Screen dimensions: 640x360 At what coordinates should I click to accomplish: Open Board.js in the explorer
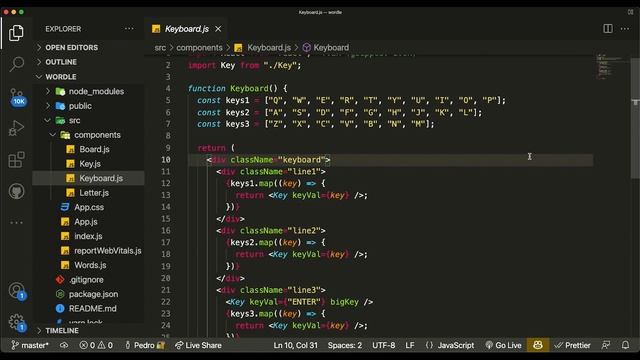tap(88, 149)
